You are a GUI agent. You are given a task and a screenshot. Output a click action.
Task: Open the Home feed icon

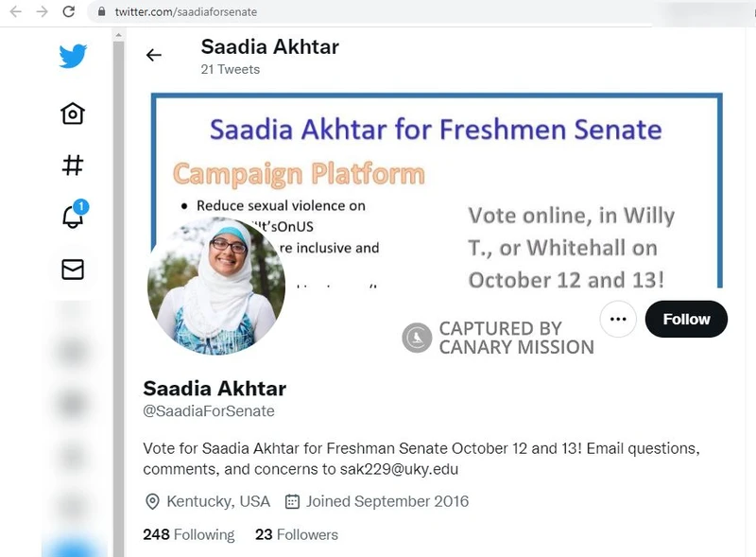pyautogui.click(x=71, y=113)
